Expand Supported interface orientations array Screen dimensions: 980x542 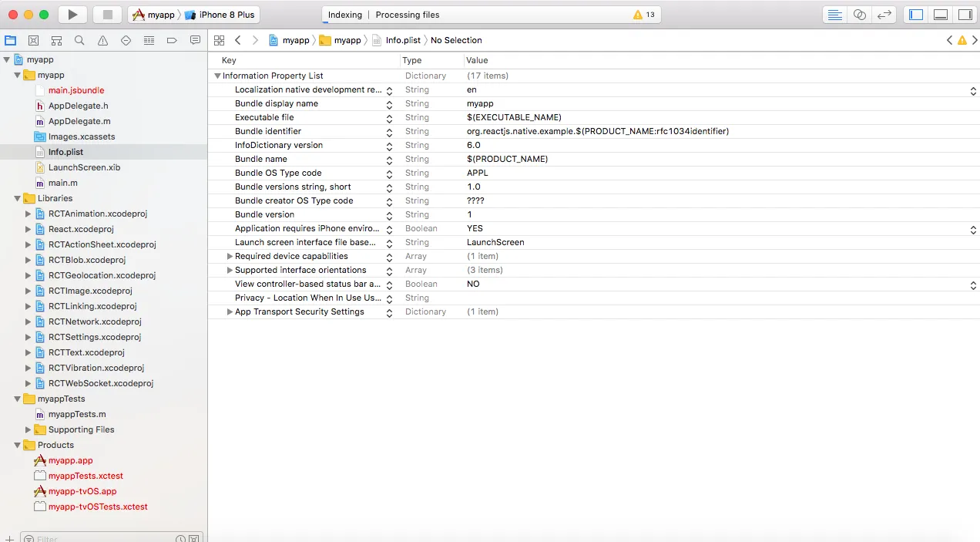230,270
